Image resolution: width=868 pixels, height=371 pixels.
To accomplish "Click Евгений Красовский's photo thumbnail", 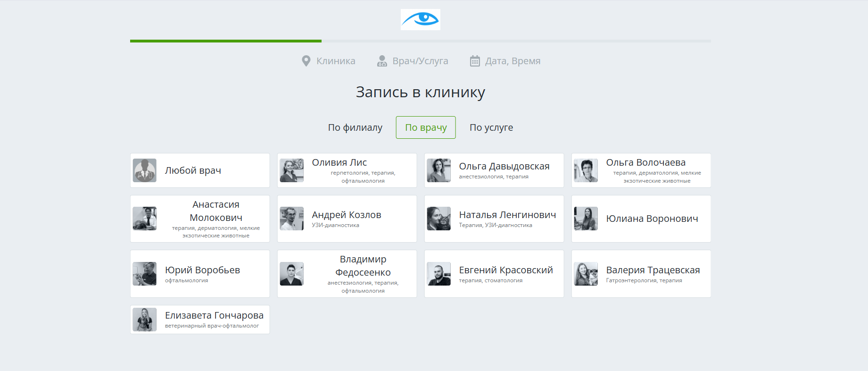I will (x=439, y=274).
